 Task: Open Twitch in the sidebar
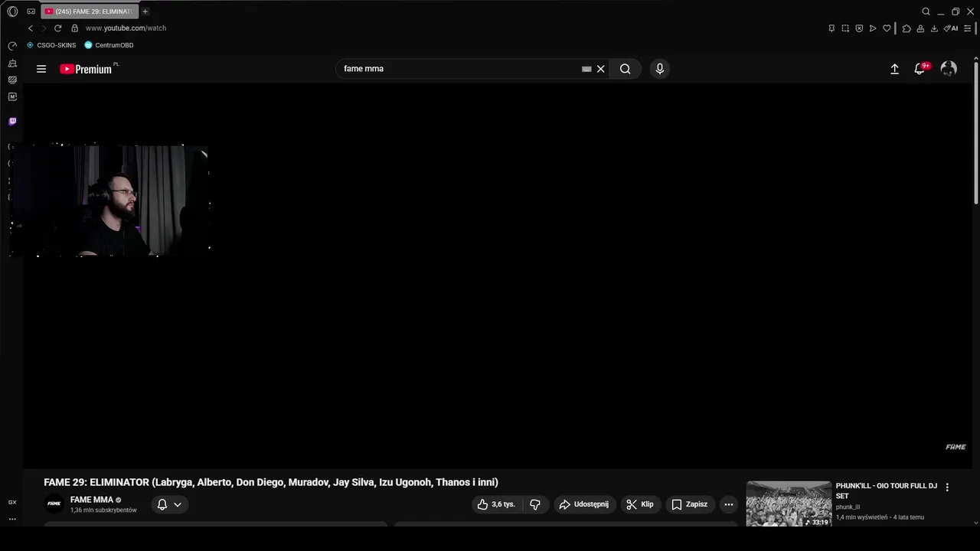pyautogui.click(x=12, y=121)
